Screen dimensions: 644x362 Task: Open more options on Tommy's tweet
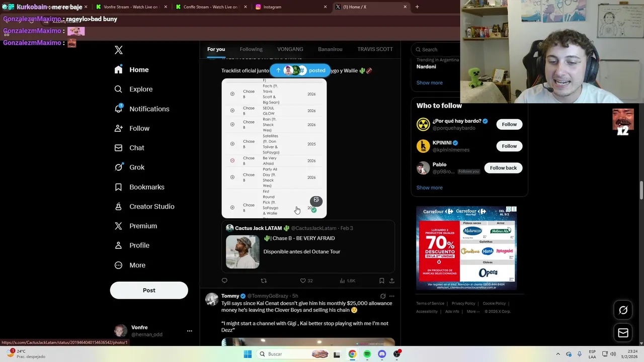tap(392, 296)
